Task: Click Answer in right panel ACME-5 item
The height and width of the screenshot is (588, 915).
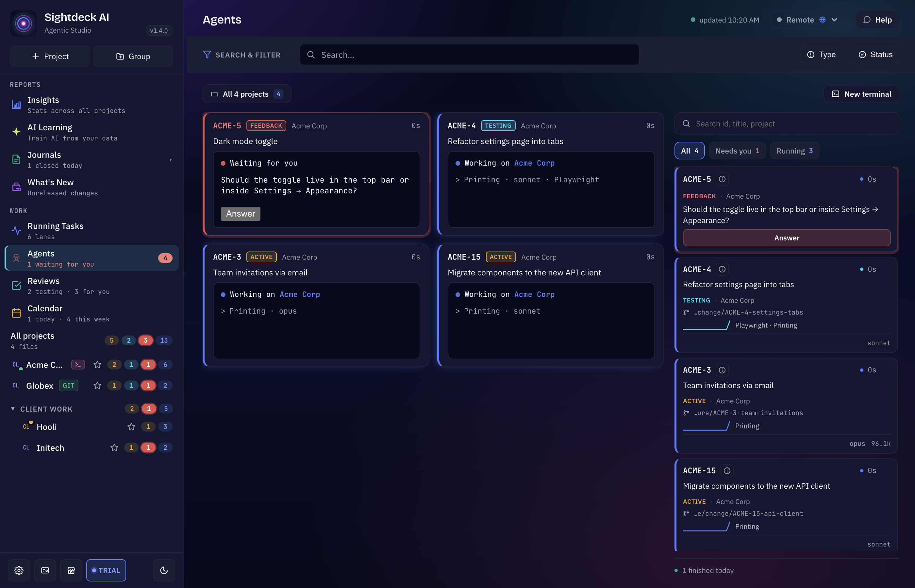Action: [786, 238]
